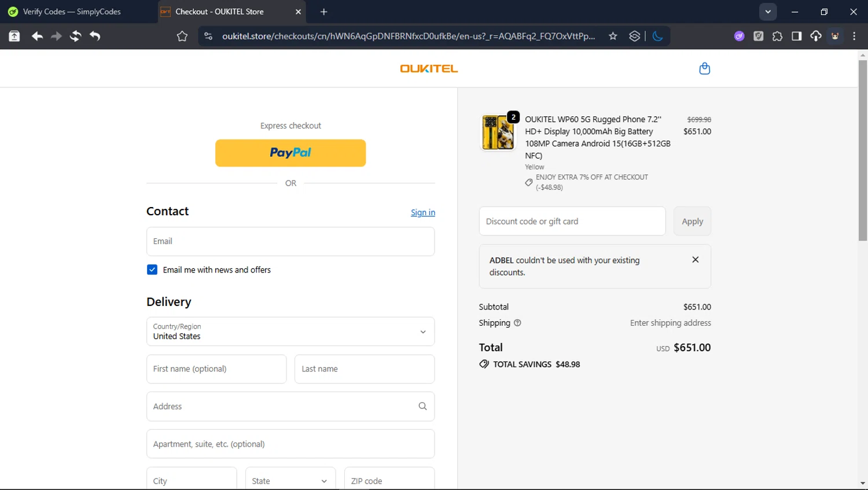868x490 pixels.
Task: Click the First name (optional) field
Action: tap(216, 369)
